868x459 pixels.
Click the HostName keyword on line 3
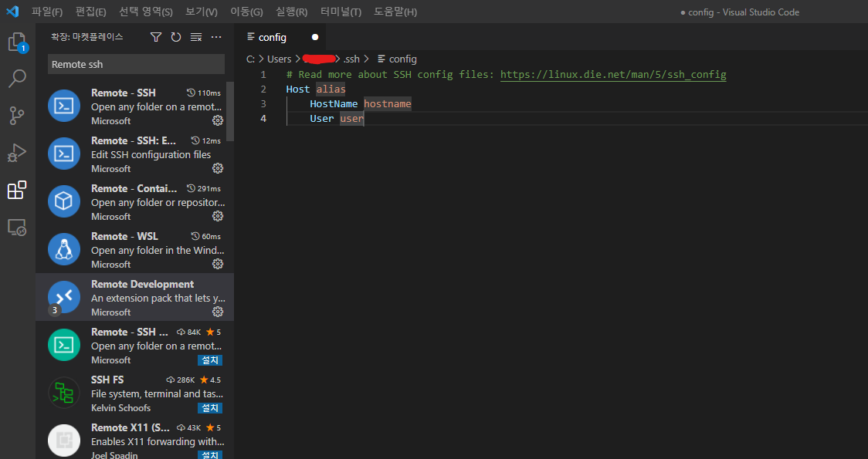click(x=334, y=103)
